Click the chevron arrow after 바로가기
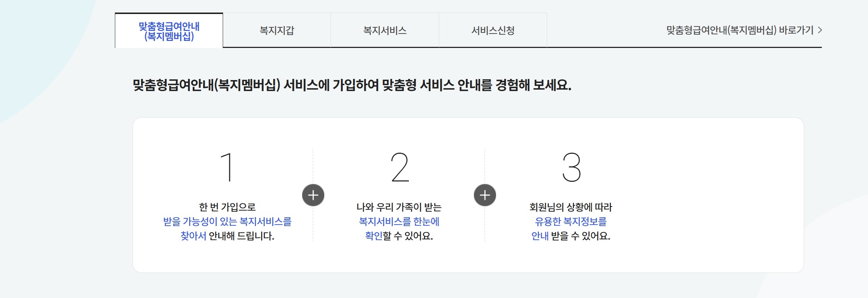Screen dimensions: 868x298 tap(820, 30)
